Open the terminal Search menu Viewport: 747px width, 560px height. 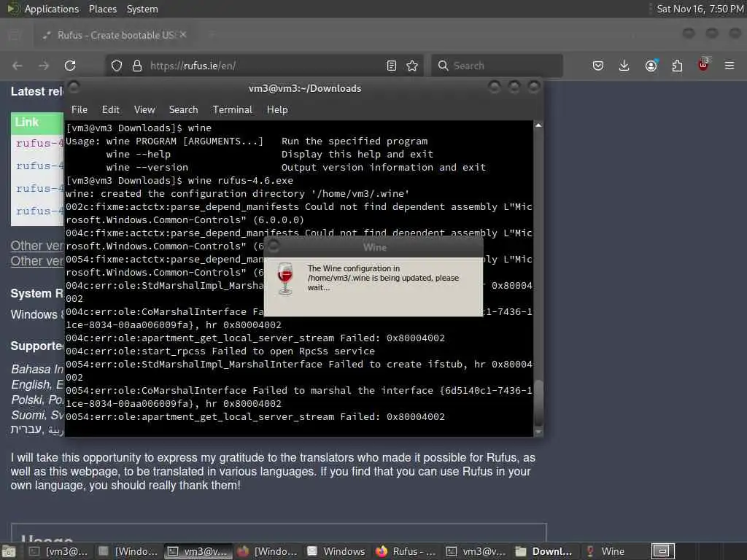[183, 109]
